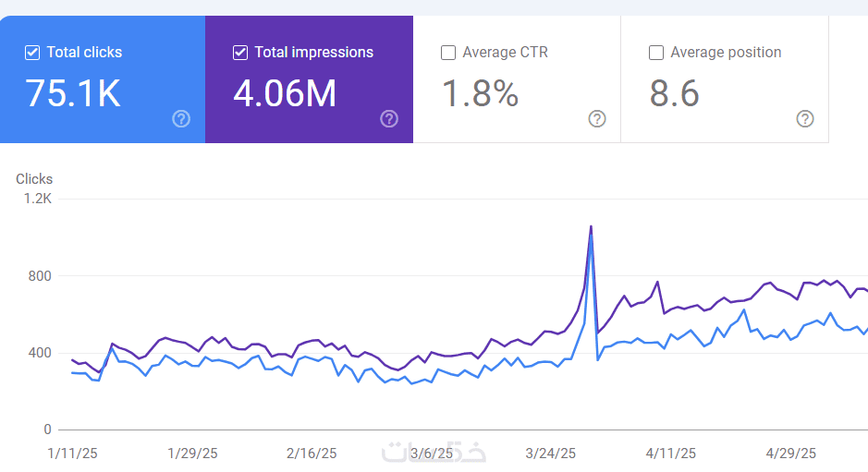Click the 1/11/25 date axis label
Screen dimensions: 868x472
point(72,454)
